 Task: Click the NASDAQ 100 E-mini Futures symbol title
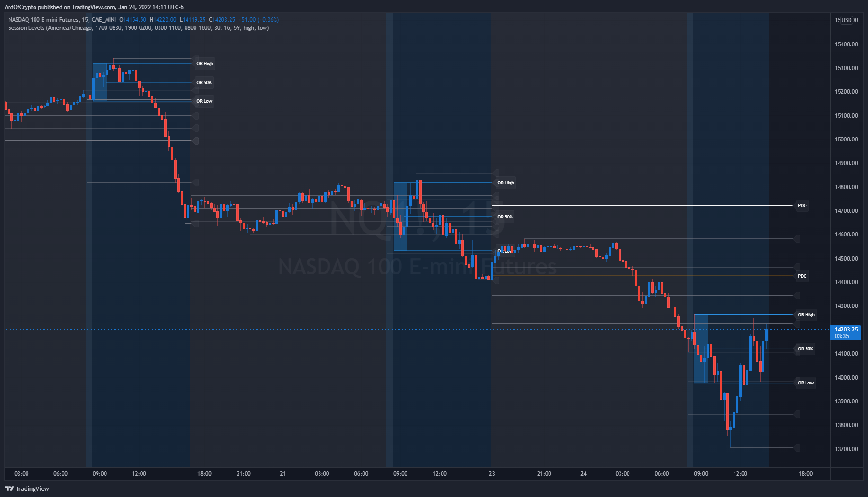pos(62,20)
